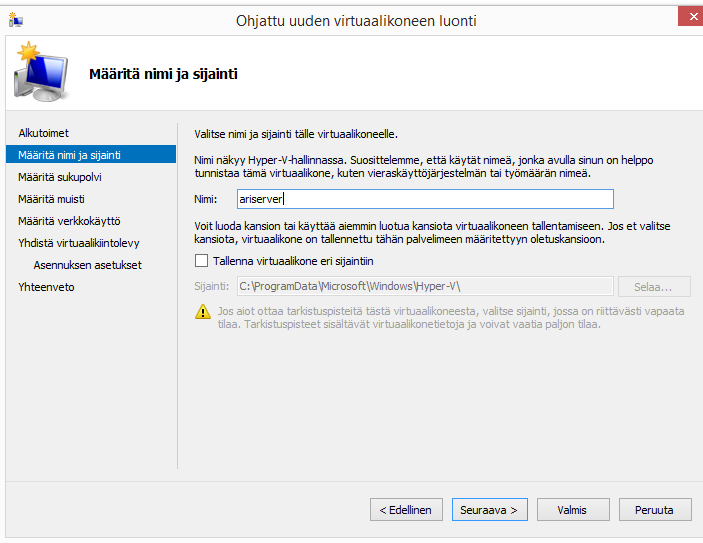Click the wizard title bar icon
The height and width of the screenshot is (543, 703).
coord(16,20)
